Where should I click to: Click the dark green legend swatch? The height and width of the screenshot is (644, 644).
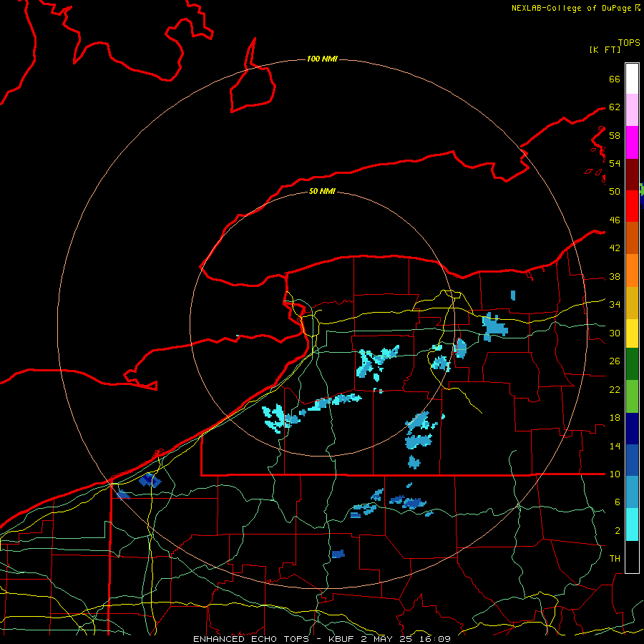pos(632,364)
